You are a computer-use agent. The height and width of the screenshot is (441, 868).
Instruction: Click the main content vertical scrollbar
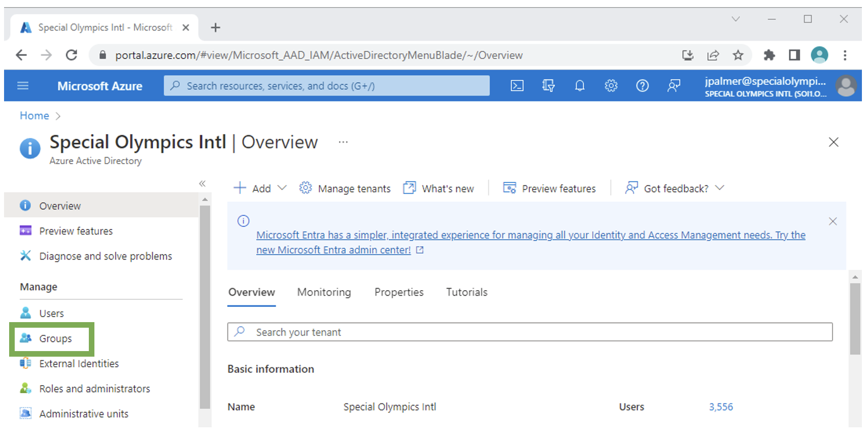855,319
